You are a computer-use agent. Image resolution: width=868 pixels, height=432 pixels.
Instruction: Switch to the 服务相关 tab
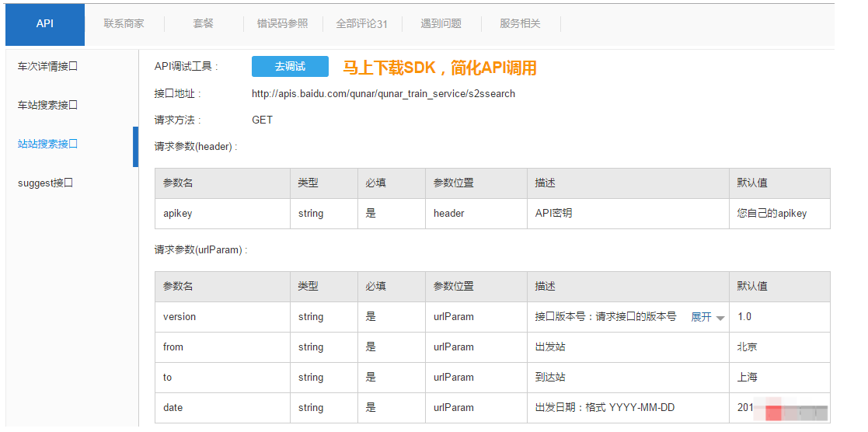pos(520,24)
